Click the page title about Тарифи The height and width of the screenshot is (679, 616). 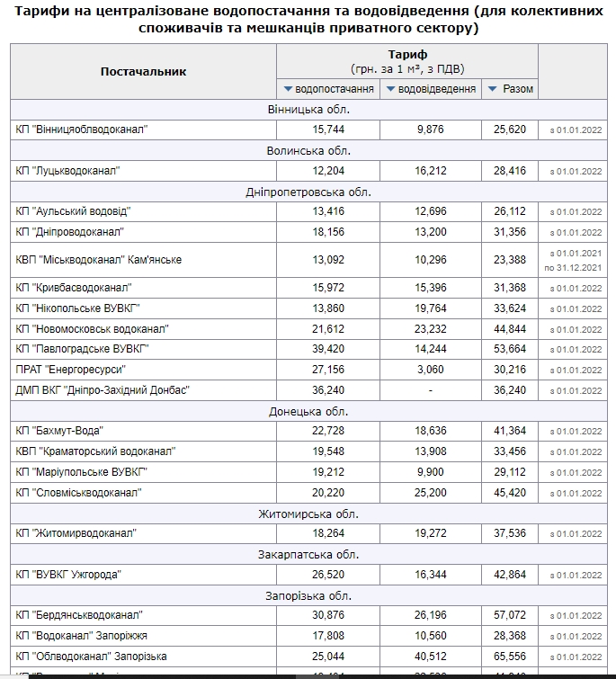[308, 19]
